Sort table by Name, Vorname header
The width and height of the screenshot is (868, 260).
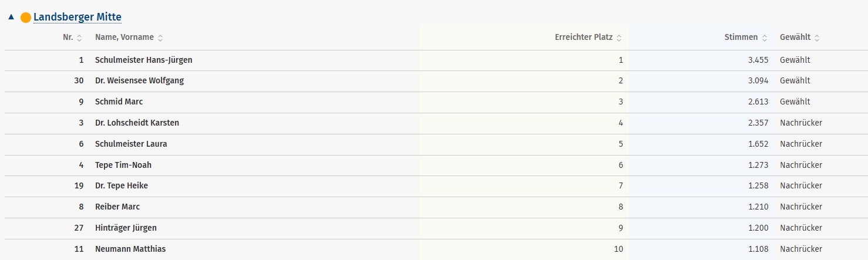(x=124, y=37)
